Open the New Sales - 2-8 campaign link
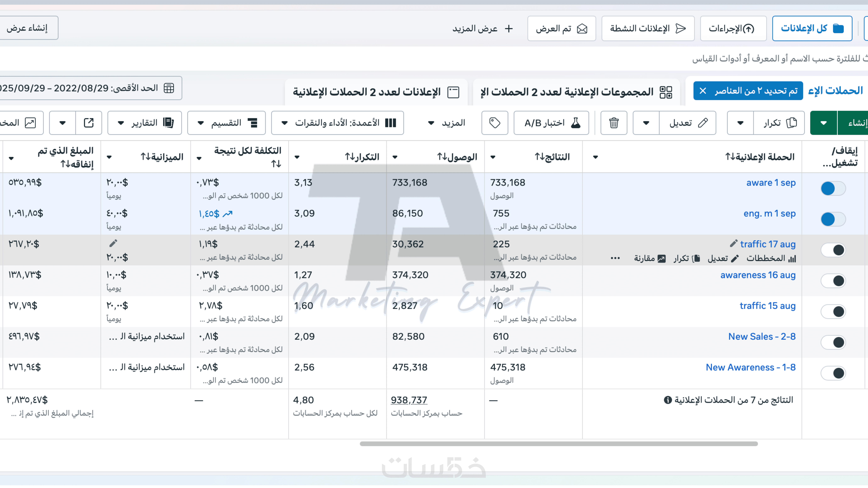 tap(762, 336)
